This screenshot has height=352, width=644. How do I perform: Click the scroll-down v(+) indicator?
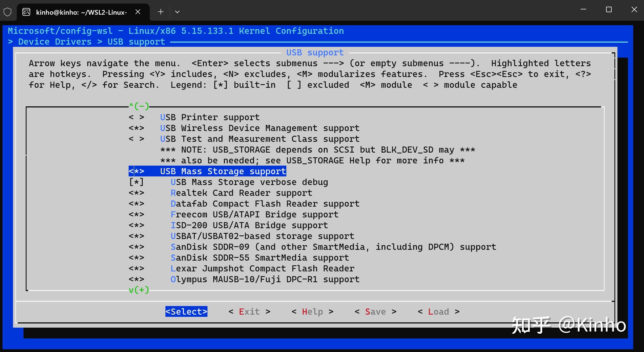[x=139, y=290]
